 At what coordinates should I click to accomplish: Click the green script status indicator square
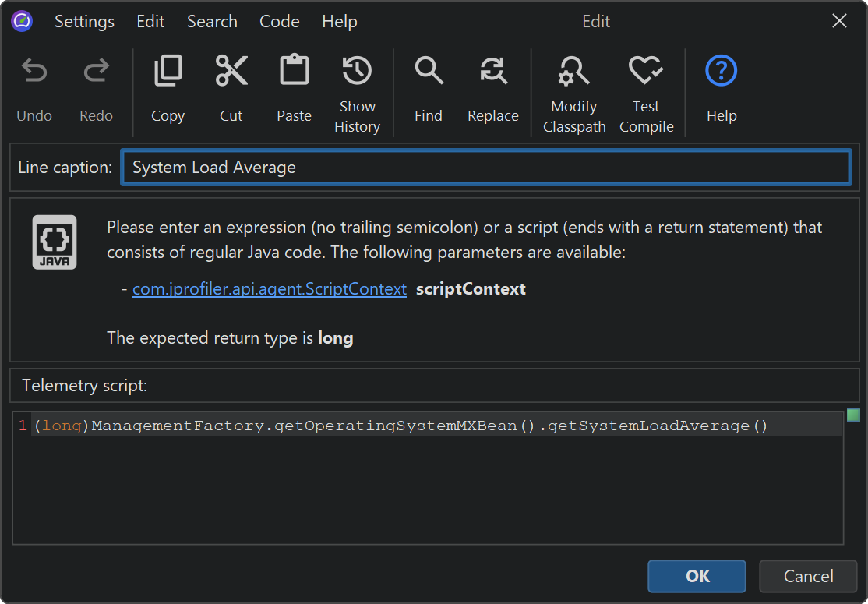[853, 415]
